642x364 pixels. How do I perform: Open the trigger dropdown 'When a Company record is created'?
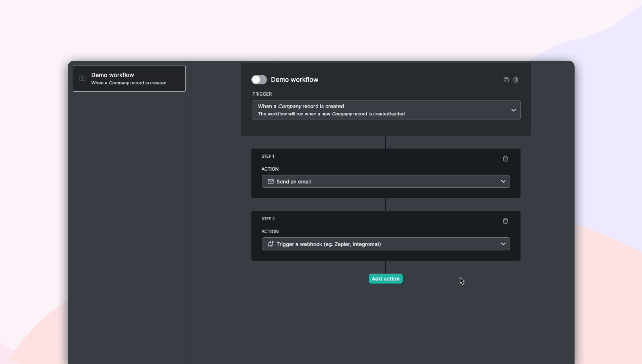click(x=386, y=110)
